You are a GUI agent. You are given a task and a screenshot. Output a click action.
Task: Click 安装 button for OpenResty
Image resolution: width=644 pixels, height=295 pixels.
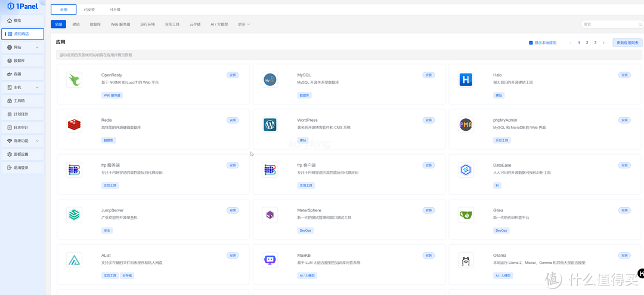(233, 75)
